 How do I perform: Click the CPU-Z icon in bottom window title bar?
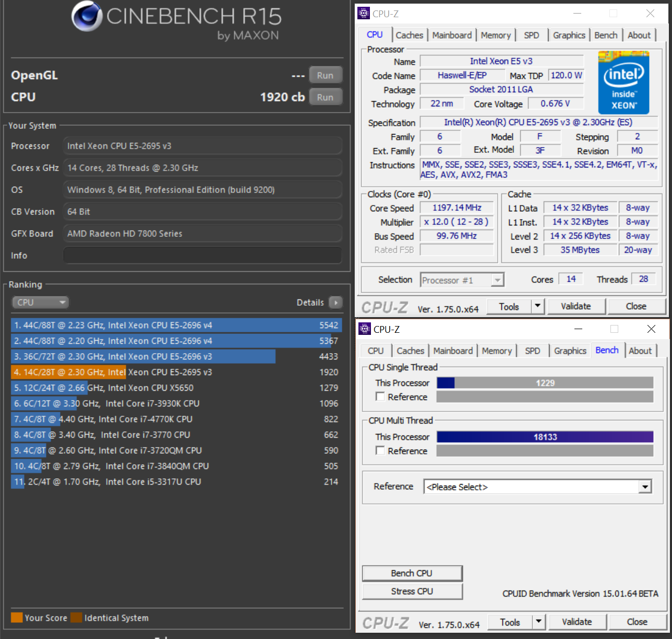pos(365,329)
